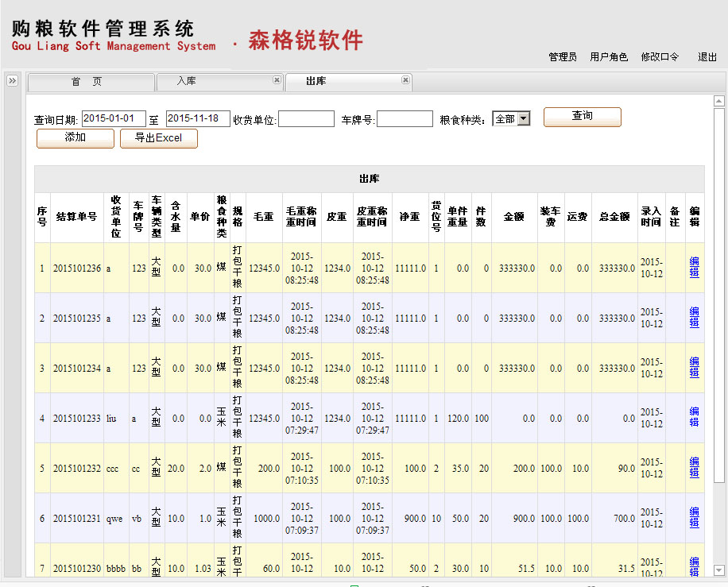This screenshot has width=728, height=587.
Task: Open 修改口令 to change password
Action: [x=660, y=57]
